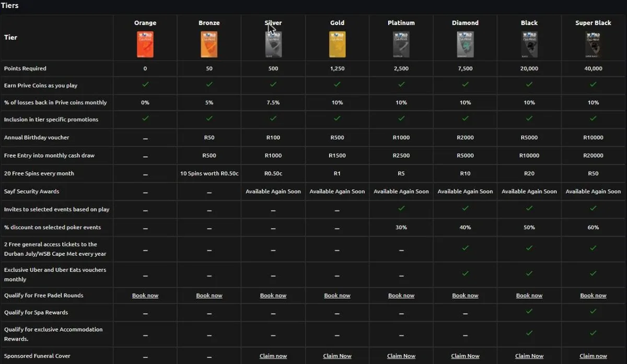
Task: Click Gold's R500 birthday voucher value
Action: click(x=337, y=138)
